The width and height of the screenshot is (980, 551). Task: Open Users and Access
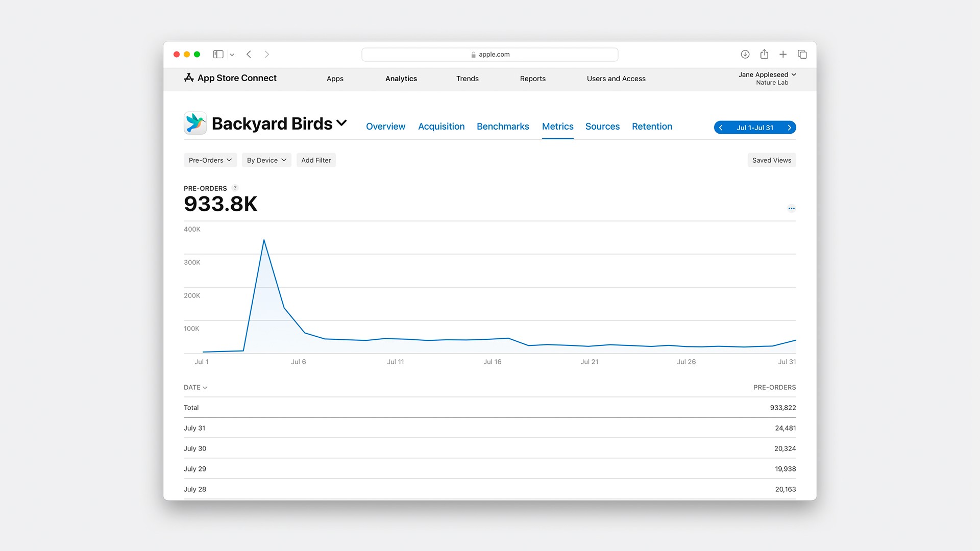[x=616, y=79]
